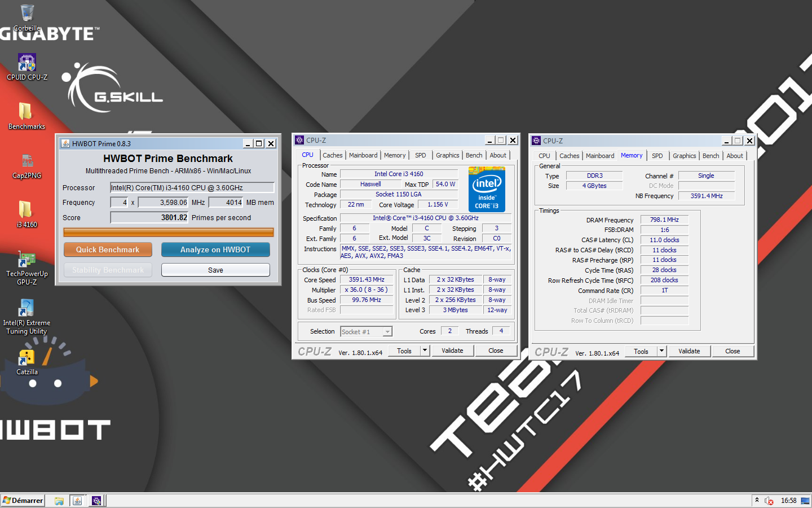Select the CPU tab in left CPU-Z

pos(307,155)
